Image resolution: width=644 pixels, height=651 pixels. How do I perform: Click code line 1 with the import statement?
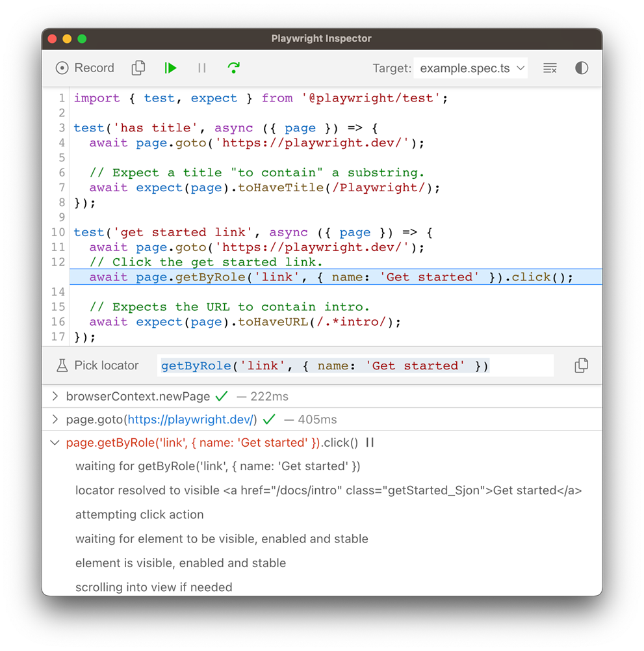tap(261, 98)
